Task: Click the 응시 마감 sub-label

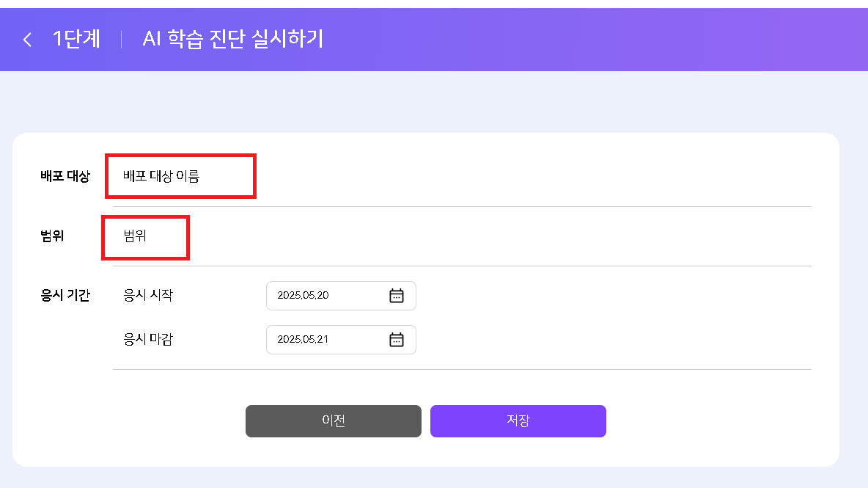Action: [x=148, y=339]
